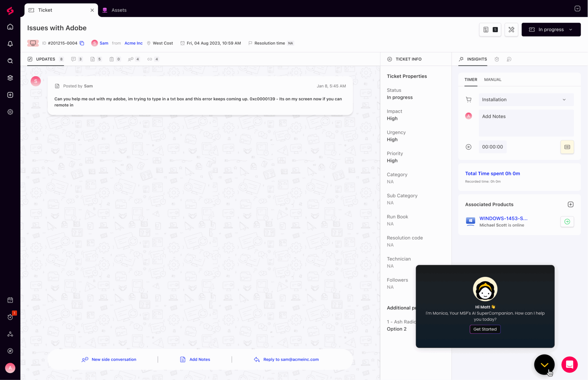Switch to the Assets tab
This screenshot has width=588, height=380.
click(x=115, y=10)
